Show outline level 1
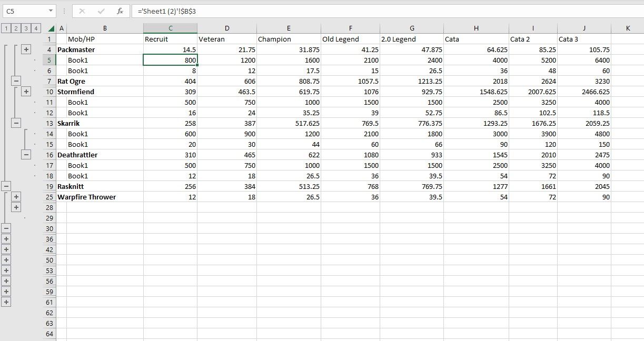644x341 pixels. [5, 28]
